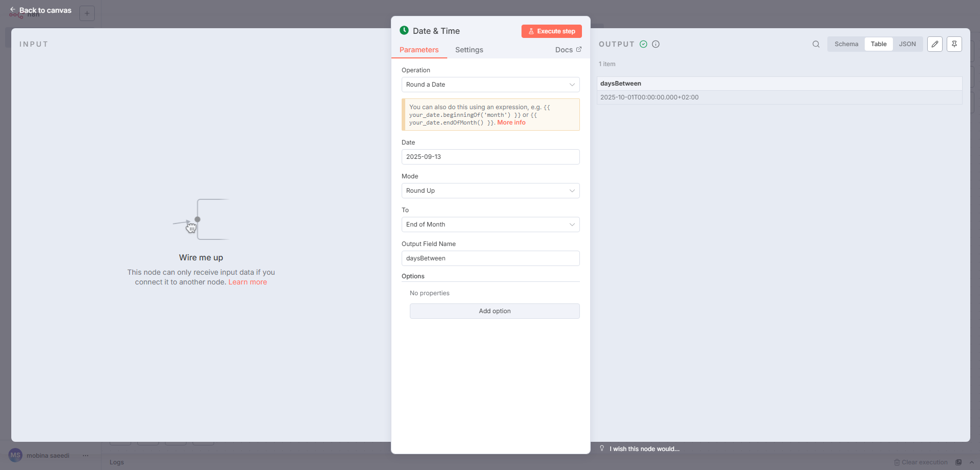Open the Learn more link
This screenshot has width=980, height=470.
point(247,282)
